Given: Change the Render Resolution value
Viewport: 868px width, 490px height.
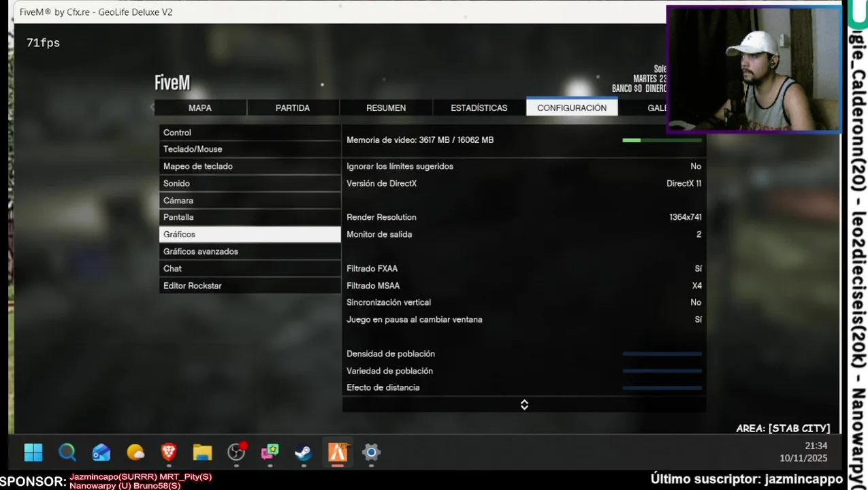Looking at the screenshot, I should point(524,217).
